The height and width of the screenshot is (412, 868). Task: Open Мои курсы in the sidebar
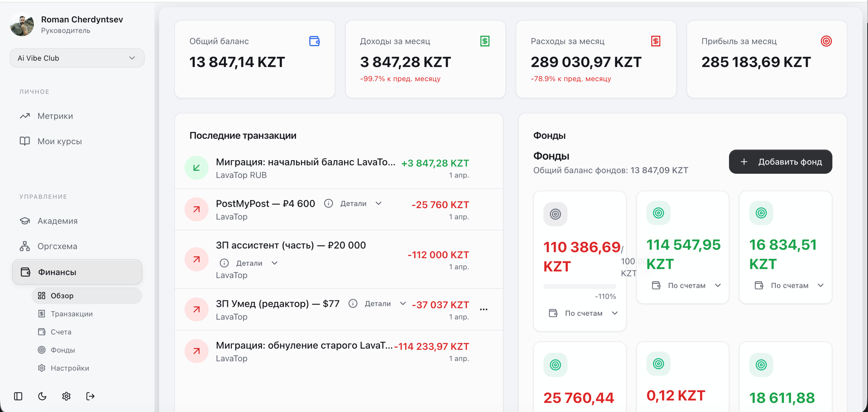click(59, 141)
